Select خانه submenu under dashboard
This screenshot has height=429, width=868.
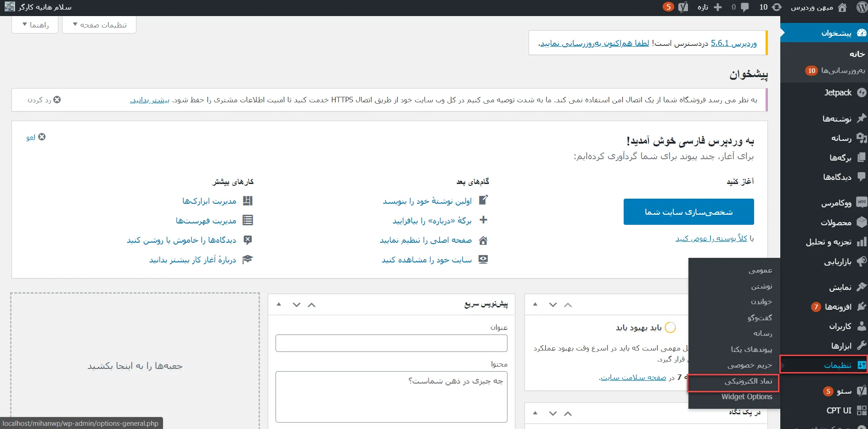[x=857, y=54]
